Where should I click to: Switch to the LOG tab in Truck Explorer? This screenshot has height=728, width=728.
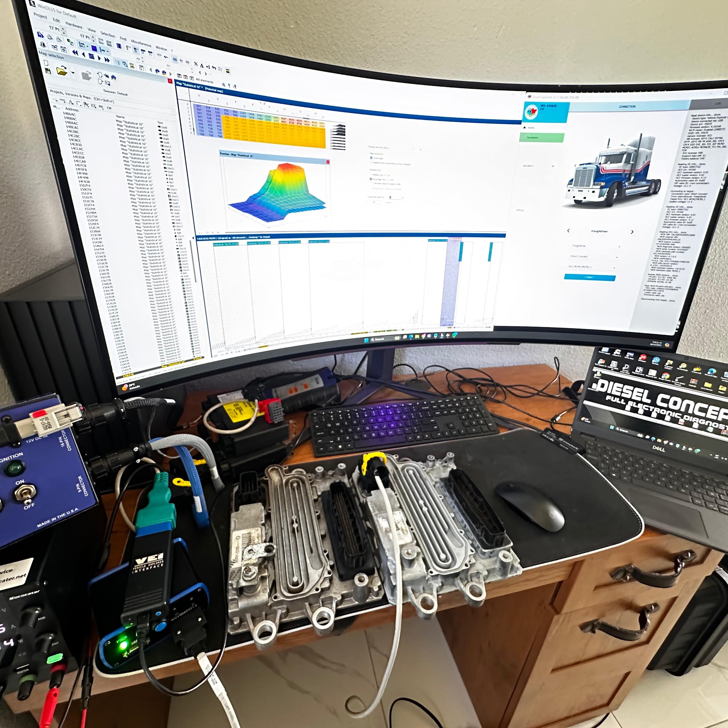(718, 103)
